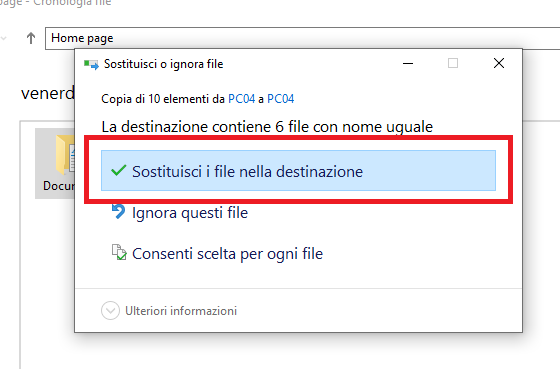Close the Sostituisci o ignora file dialog
This screenshot has width=560, height=369.
click(499, 63)
